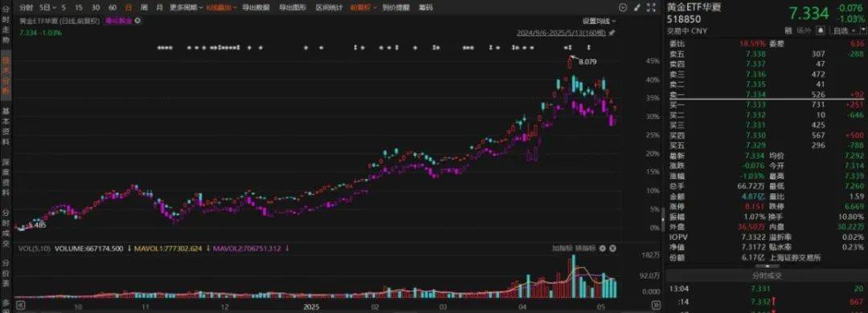The width and height of the screenshot is (868, 313).
Task: Select the monthly (月) K-line period
Action: point(159,8)
